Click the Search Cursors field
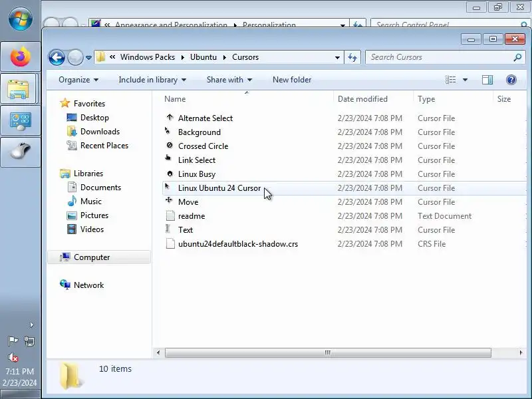This screenshot has width=532, height=399. pos(446,57)
